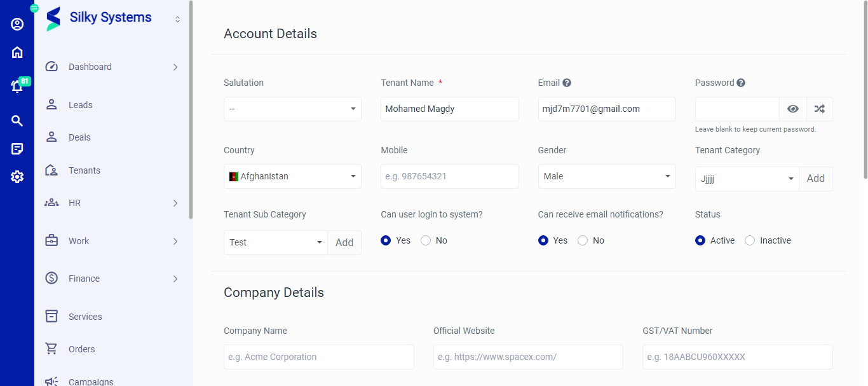The height and width of the screenshot is (386, 868).
Task: Click the Mobile number input field
Action: click(x=449, y=176)
